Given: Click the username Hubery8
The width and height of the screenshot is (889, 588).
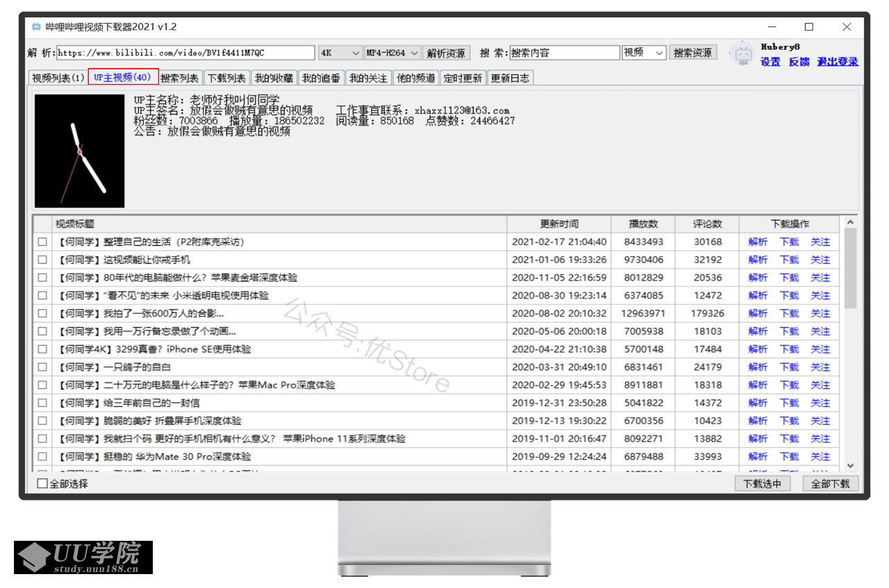Looking at the screenshot, I should click(780, 47).
